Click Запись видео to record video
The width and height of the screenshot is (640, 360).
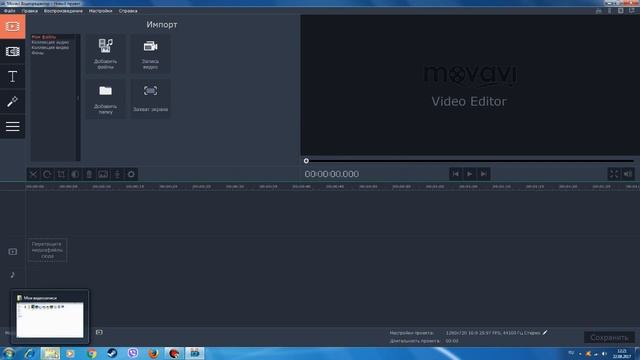(x=150, y=54)
